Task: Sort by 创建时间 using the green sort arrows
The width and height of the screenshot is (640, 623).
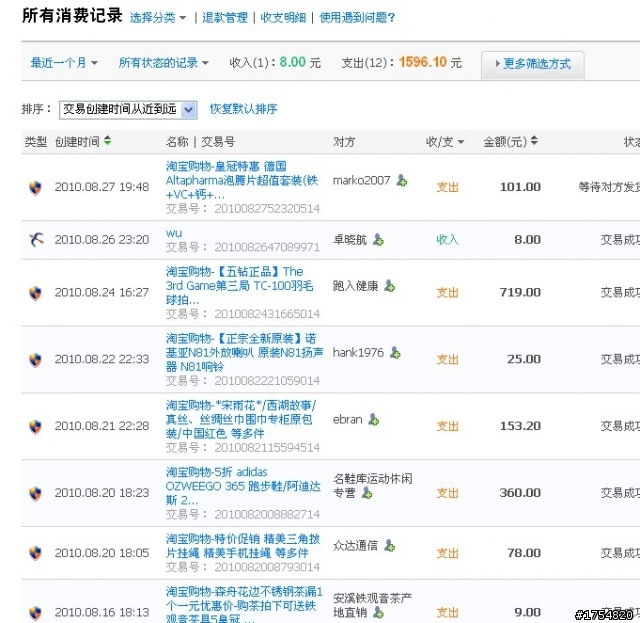Action: (x=107, y=141)
